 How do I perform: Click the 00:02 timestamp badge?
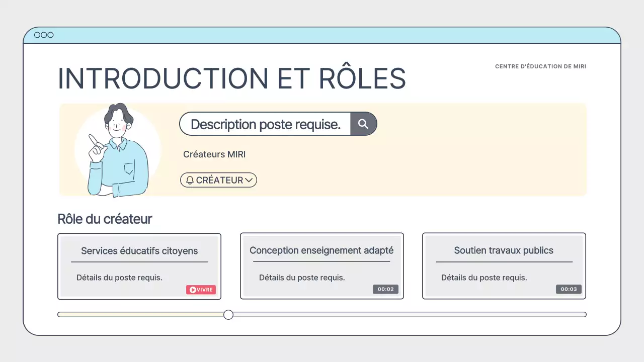tap(385, 289)
